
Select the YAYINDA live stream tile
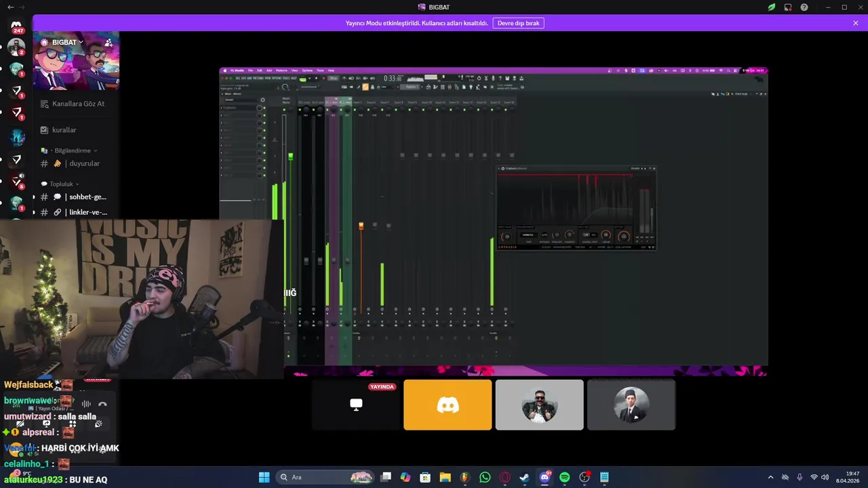pyautogui.click(x=356, y=405)
